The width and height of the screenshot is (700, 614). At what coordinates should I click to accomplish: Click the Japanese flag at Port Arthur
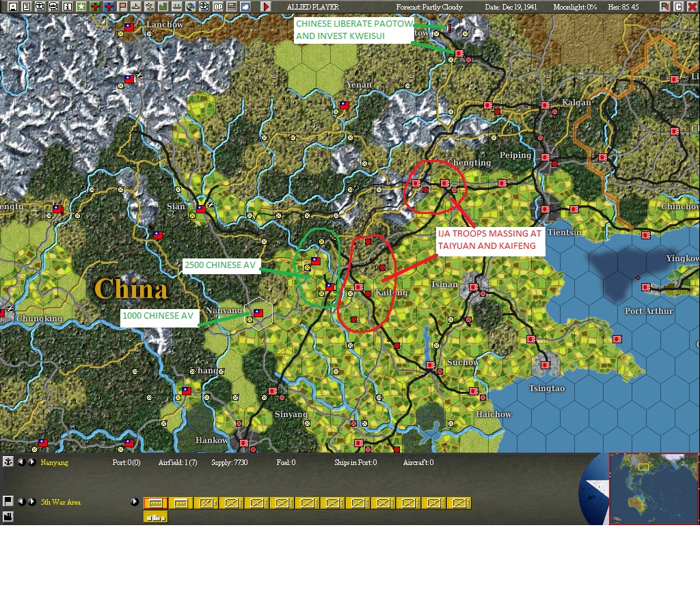646,287
